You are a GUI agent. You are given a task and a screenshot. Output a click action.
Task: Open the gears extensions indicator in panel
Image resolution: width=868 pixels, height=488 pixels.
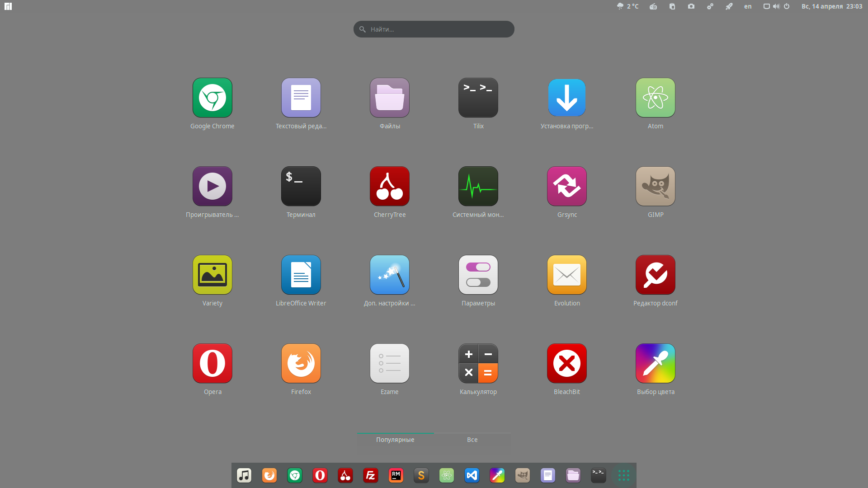710,6
